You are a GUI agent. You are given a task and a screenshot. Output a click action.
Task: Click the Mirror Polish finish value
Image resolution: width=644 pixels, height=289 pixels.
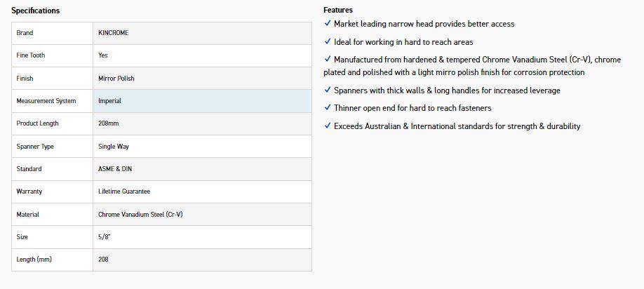pyautogui.click(x=116, y=79)
